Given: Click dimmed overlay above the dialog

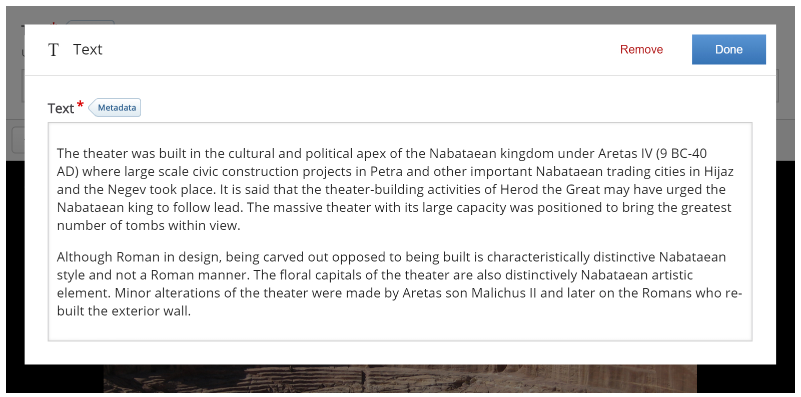Looking at the screenshot, I should point(400,15).
